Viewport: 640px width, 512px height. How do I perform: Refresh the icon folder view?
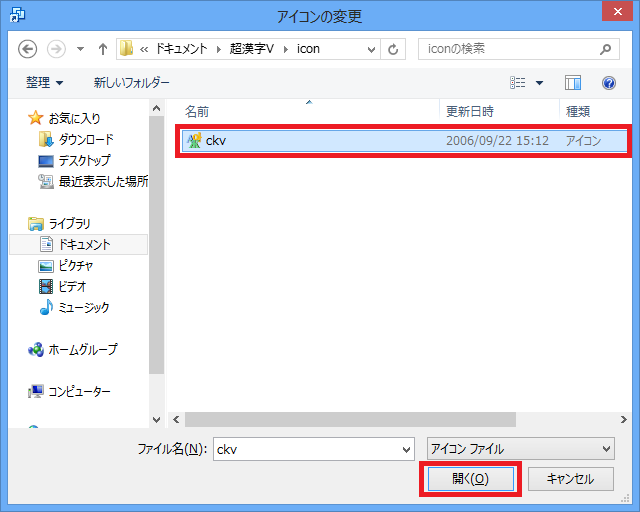(394, 49)
